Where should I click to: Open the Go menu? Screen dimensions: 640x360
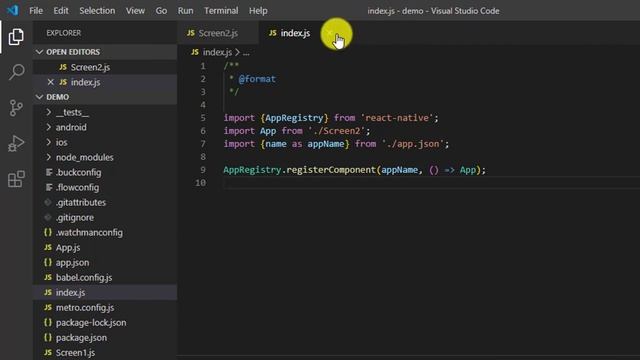161,11
